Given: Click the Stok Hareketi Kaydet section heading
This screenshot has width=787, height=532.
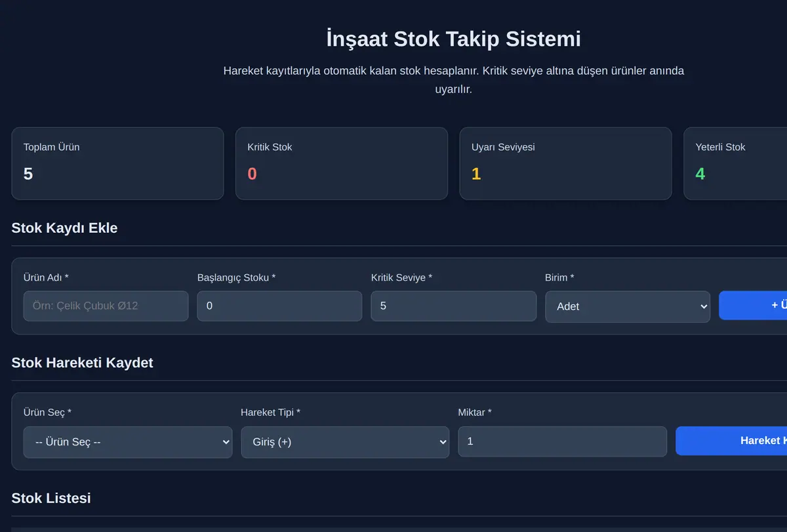Looking at the screenshot, I should click(x=83, y=363).
